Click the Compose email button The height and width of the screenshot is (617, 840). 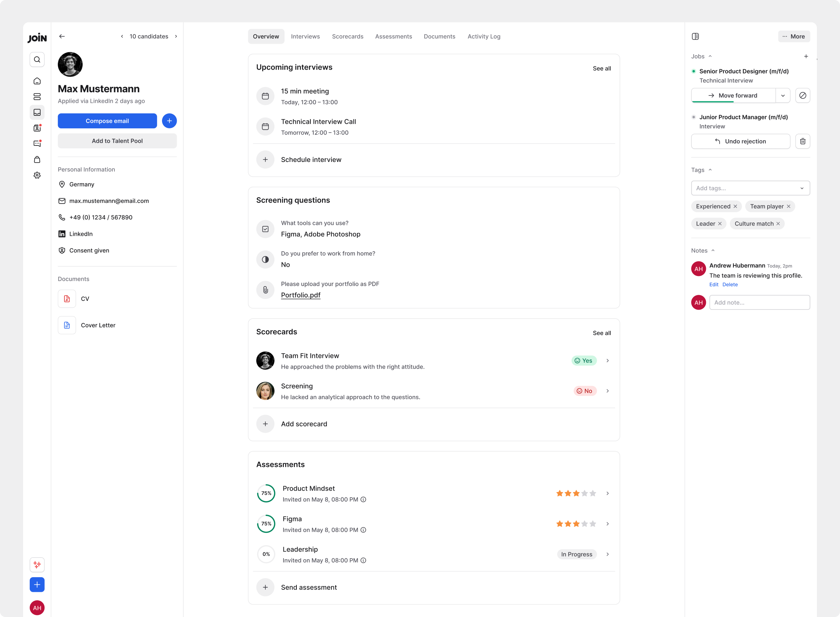tap(107, 121)
